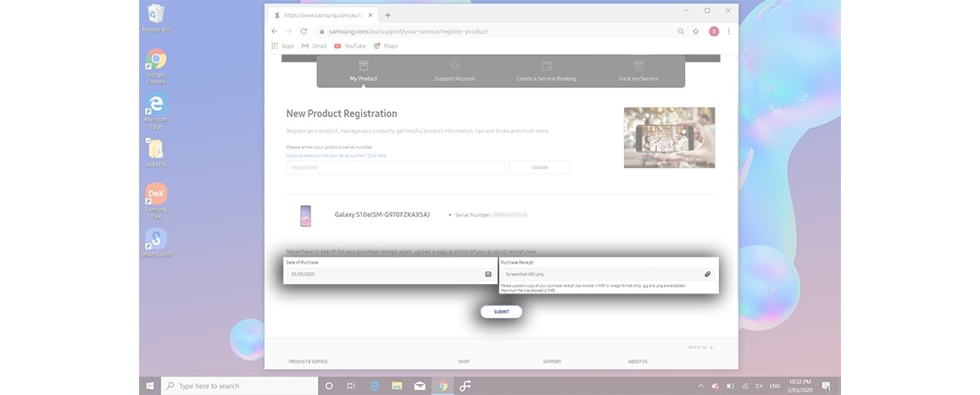Click the paperclip attach icon for Purchase Receipt
This screenshot has height=395, width=980.
point(708,275)
